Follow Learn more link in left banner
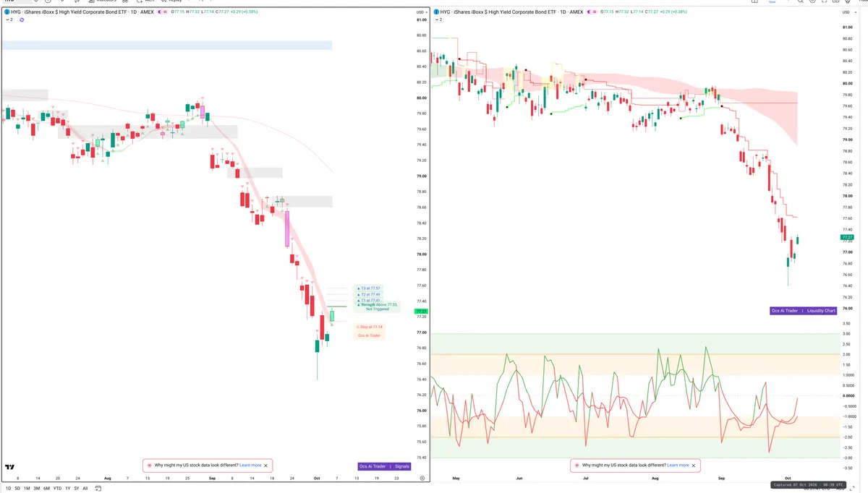This screenshot has width=868, height=493. point(250,466)
